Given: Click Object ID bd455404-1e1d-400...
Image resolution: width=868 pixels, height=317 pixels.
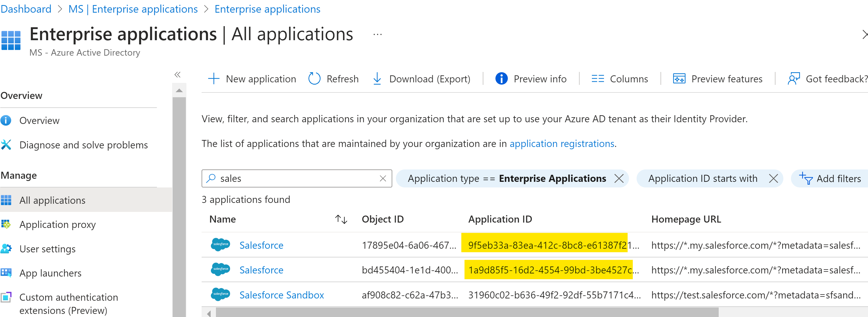Looking at the screenshot, I should click(x=410, y=270).
